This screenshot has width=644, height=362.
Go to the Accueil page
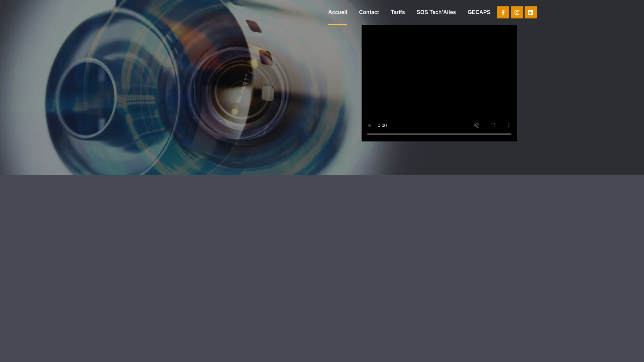(337, 12)
